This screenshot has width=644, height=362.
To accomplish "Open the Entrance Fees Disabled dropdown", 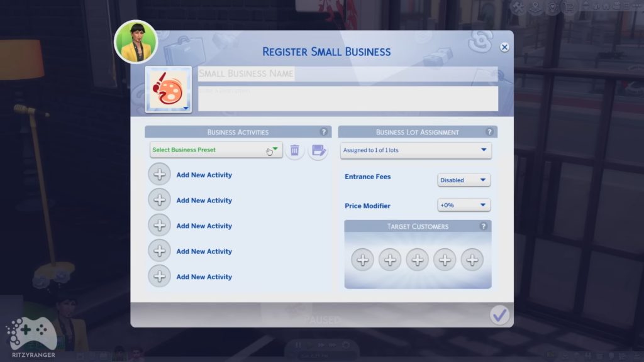I will coord(464,180).
